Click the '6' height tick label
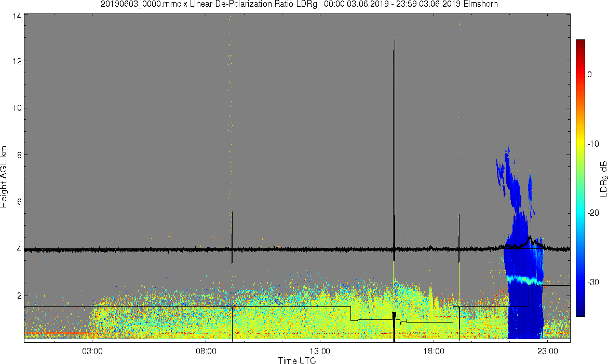 click(x=19, y=202)
